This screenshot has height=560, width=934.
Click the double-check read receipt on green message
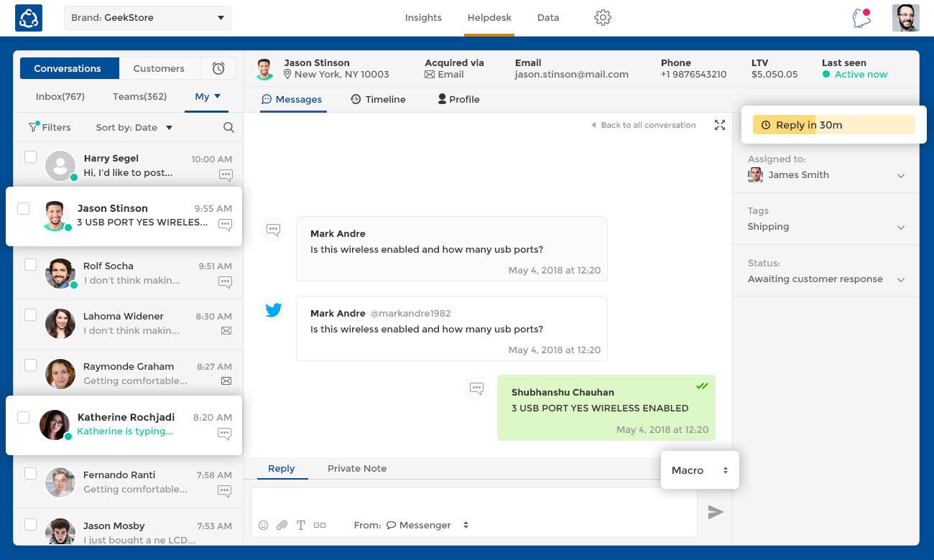702,386
